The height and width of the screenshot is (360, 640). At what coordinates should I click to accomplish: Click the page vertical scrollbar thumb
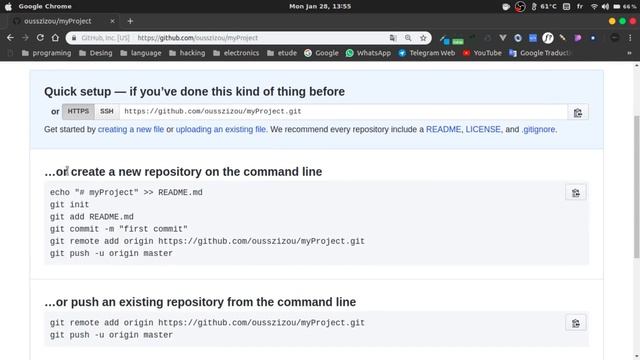(636, 187)
